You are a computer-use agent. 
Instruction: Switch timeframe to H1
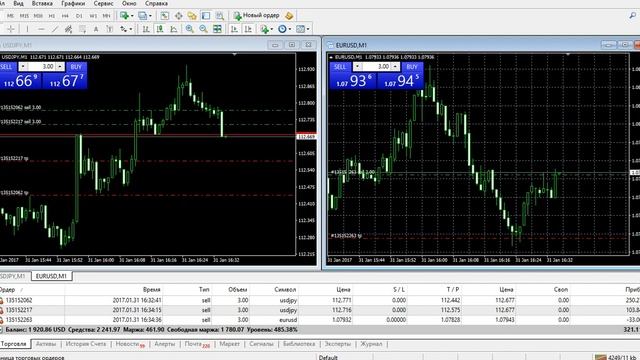[x=51, y=16]
